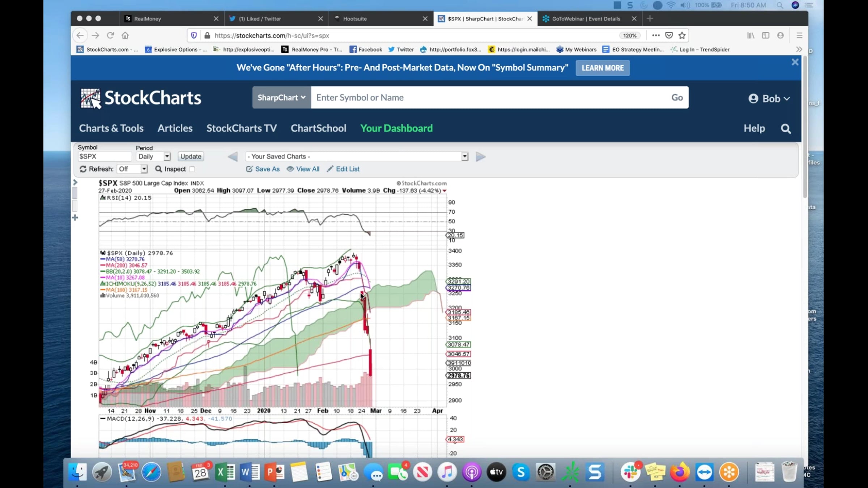Click the next saved chart arrow
The width and height of the screenshot is (868, 488).
480,157
